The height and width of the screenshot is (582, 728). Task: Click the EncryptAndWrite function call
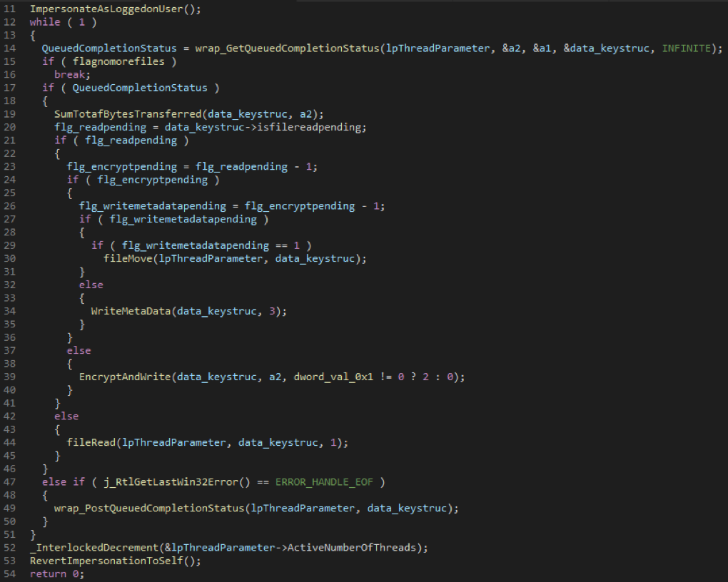pos(125,377)
